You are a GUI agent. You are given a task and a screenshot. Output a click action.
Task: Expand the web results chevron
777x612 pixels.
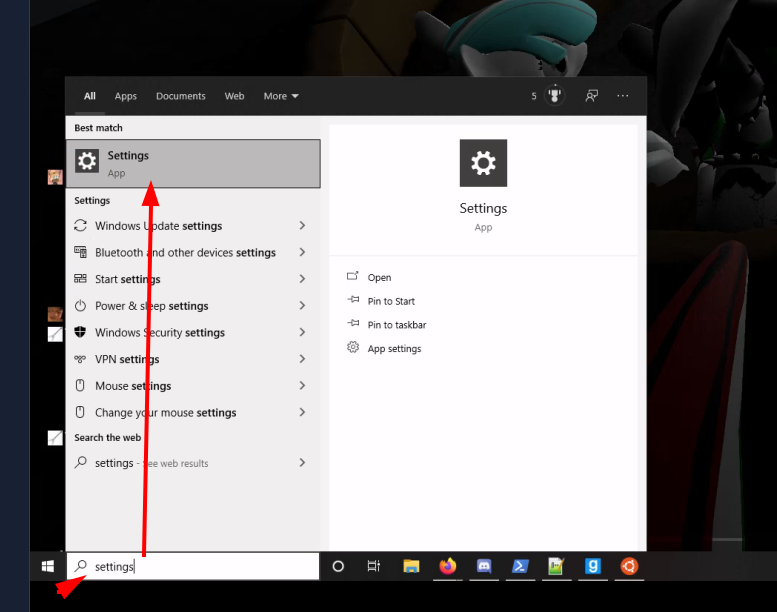(302, 463)
